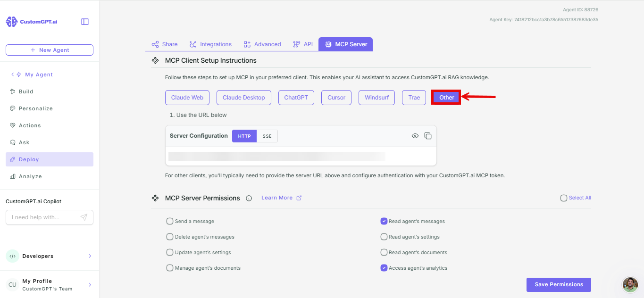
Task: Choose the Cursor client
Action: [x=336, y=98]
